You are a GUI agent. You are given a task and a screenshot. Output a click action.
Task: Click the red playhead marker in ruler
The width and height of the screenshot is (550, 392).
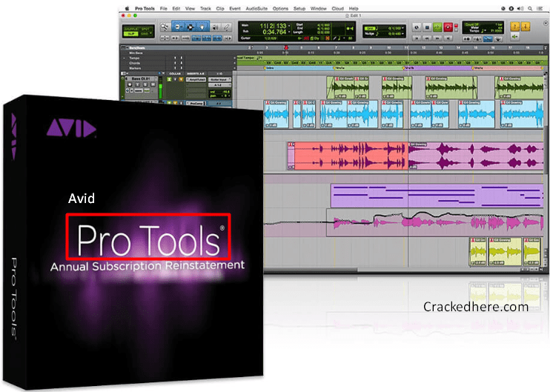coord(286,47)
